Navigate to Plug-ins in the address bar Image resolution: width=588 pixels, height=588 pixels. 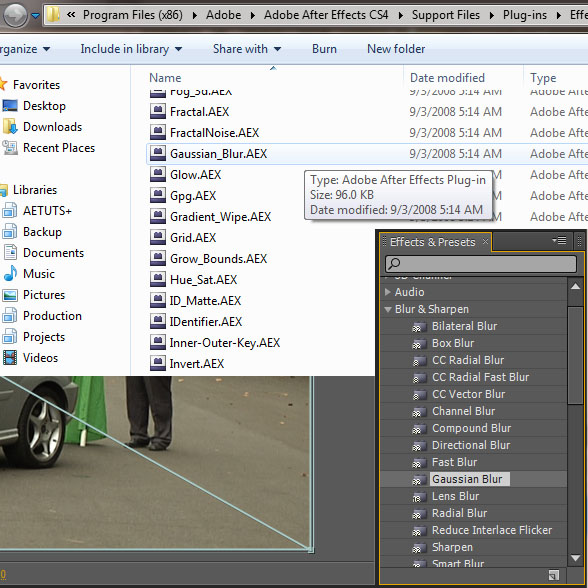(x=525, y=15)
